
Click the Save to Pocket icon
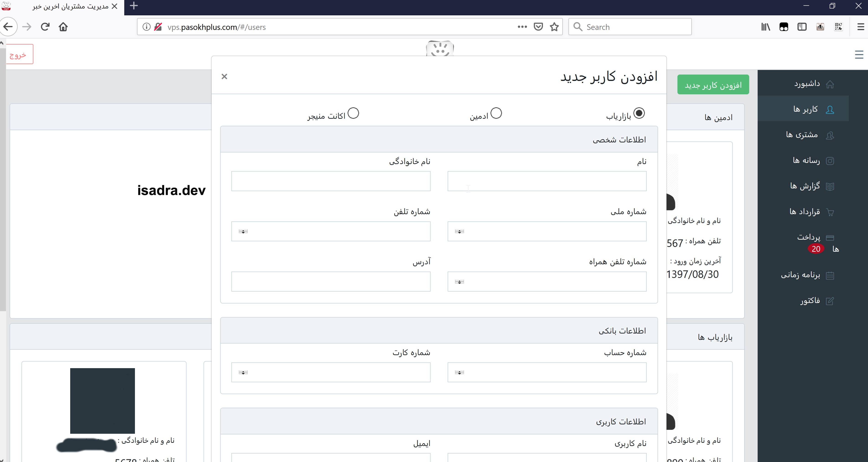point(538,27)
